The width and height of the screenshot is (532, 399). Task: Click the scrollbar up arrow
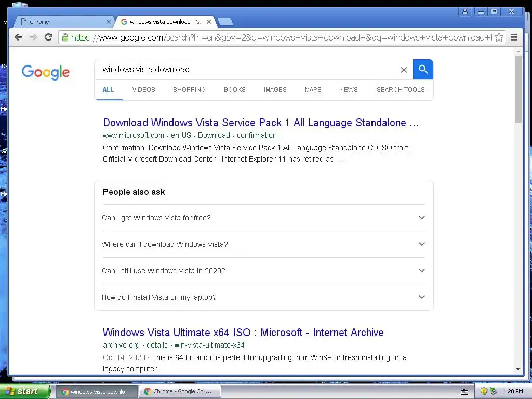click(518, 51)
